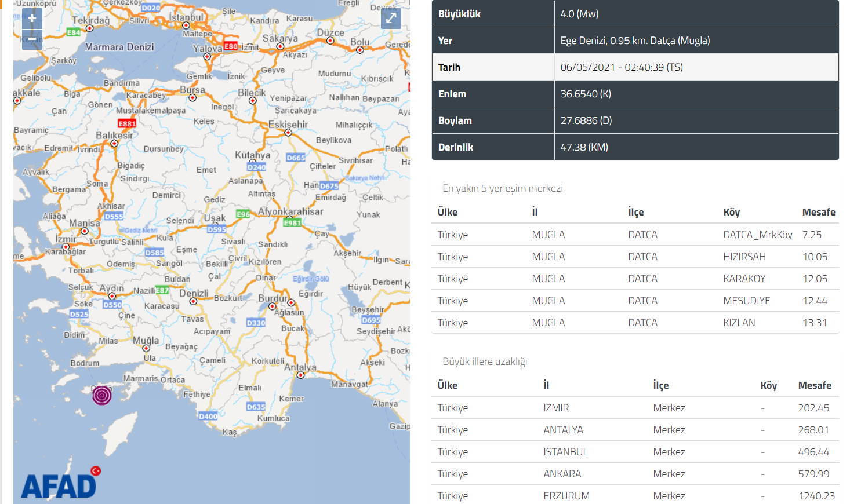The width and height of the screenshot is (850, 504).
Task: Select the IZMIR distance row
Action: tap(635, 408)
